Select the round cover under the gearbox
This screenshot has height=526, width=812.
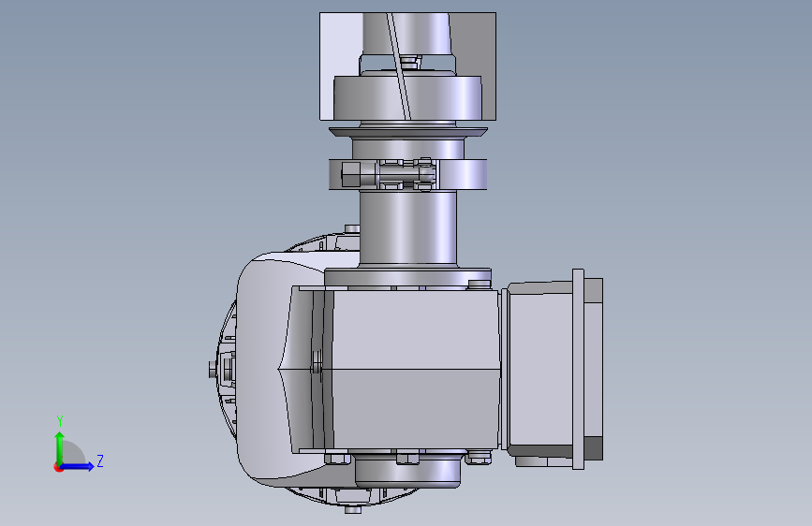(x=407, y=471)
